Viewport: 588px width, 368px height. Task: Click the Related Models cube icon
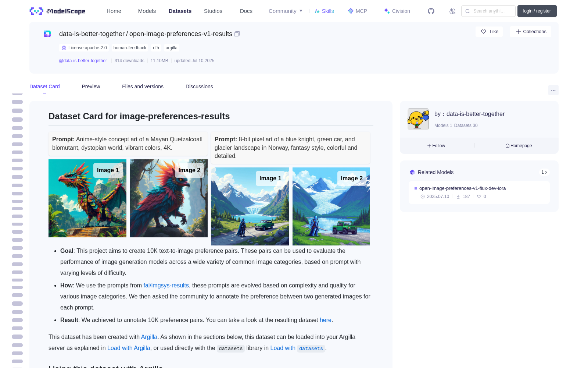pyautogui.click(x=412, y=172)
